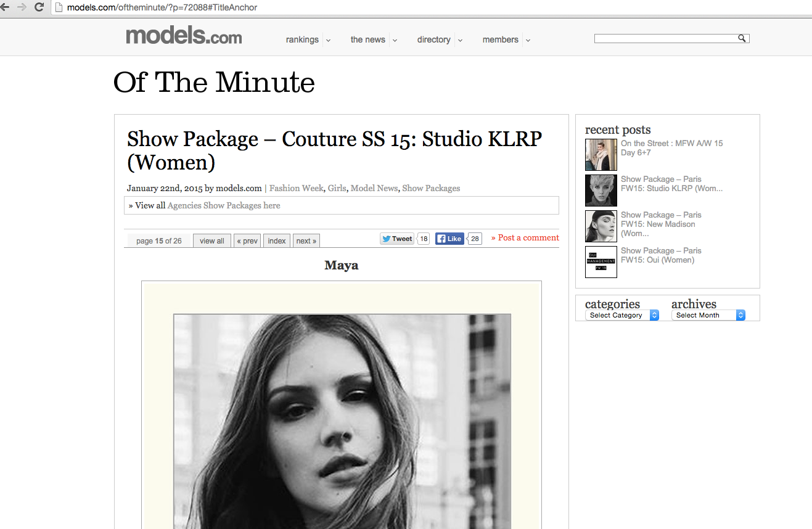Expand the rankings menu arrow
The image size is (812, 529).
coord(328,40)
